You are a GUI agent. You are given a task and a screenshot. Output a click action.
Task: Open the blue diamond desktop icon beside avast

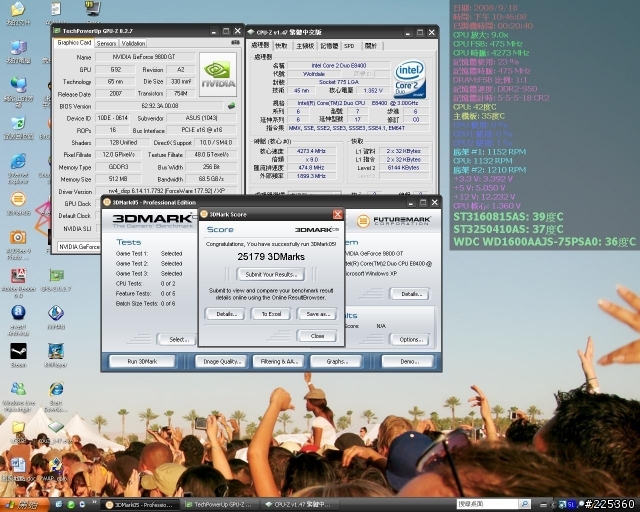click(x=56, y=313)
